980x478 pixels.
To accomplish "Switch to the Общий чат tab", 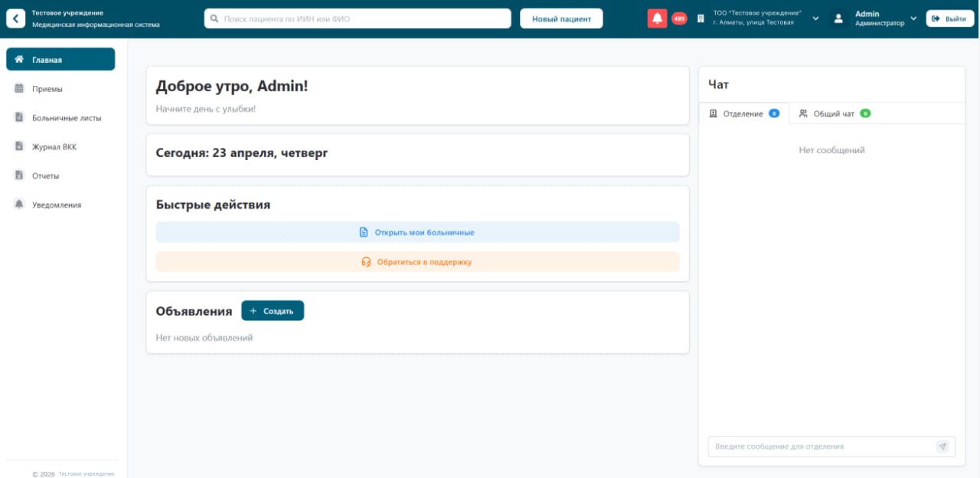I will pos(833,113).
